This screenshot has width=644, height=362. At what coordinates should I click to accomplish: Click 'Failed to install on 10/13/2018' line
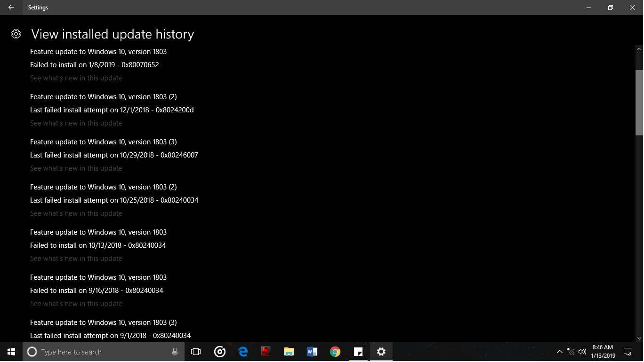98,245
